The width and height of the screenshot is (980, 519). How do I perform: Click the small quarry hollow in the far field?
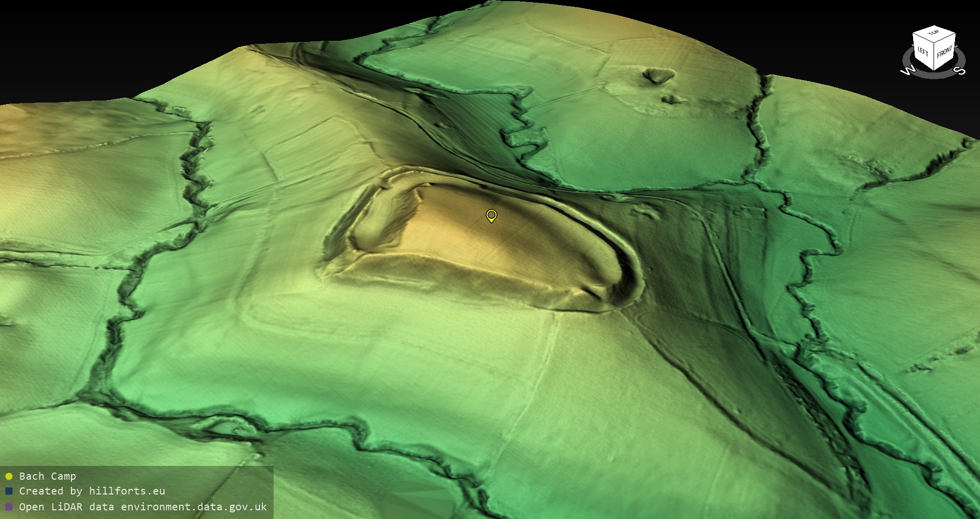point(658,77)
